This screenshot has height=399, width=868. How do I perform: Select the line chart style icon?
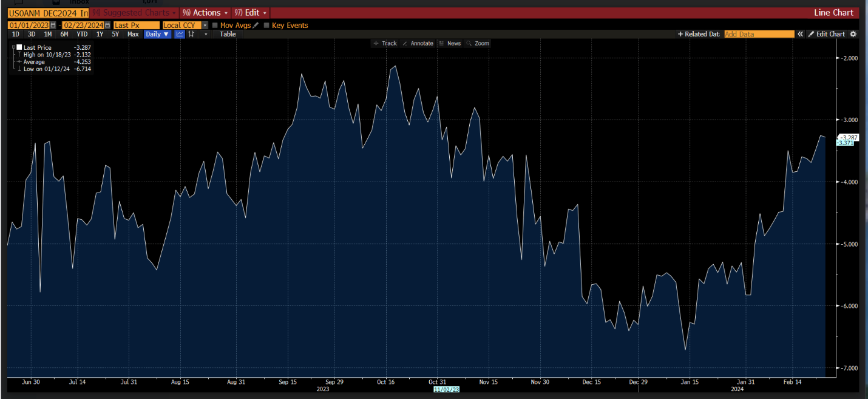click(x=180, y=34)
